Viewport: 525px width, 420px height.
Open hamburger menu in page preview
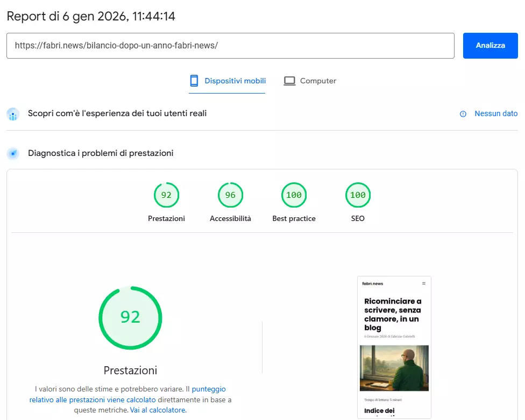(423, 283)
